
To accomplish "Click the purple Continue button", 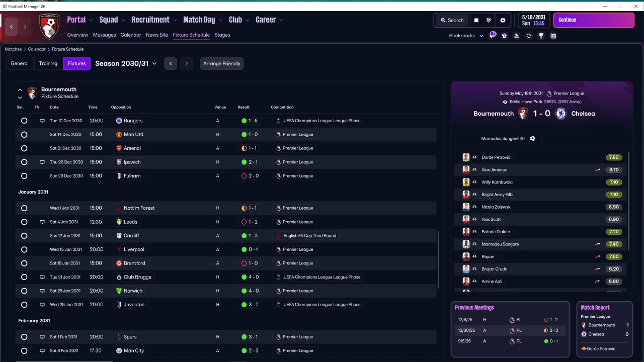I will (594, 20).
